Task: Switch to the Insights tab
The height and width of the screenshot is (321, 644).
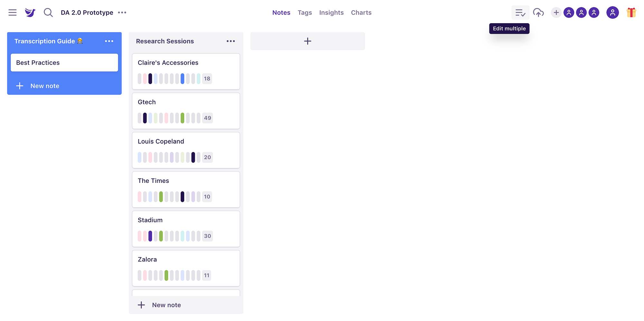Action: [331, 13]
